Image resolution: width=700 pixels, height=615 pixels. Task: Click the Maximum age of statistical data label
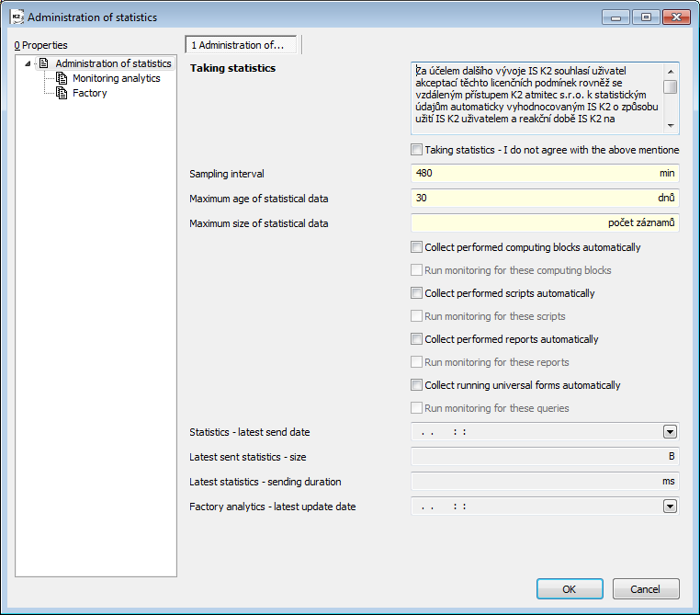coord(258,199)
